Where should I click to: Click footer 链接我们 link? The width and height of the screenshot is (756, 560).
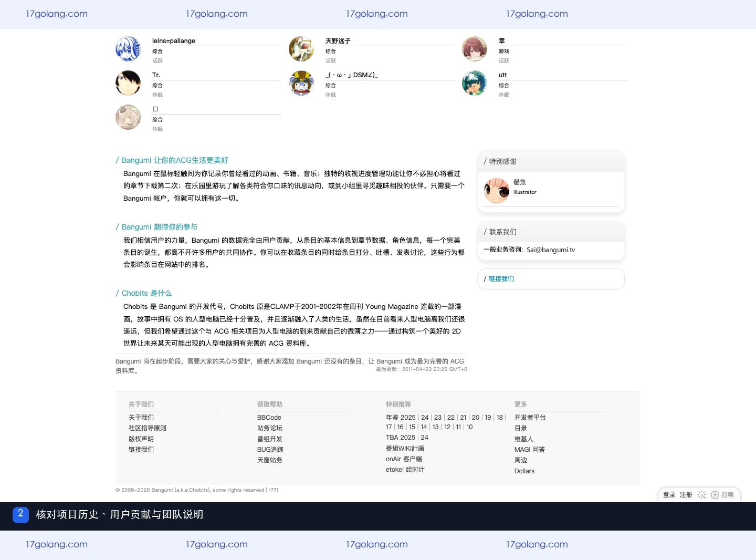tap(141, 450)
